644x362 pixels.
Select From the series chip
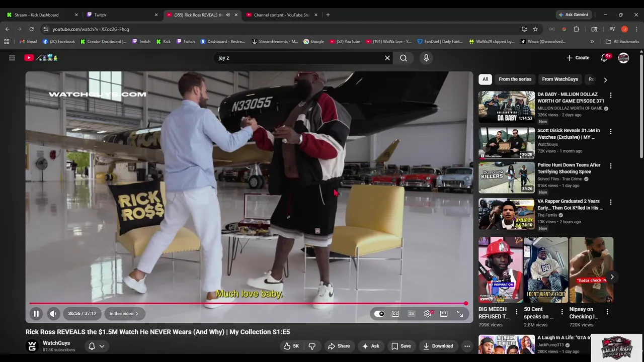pos(515,79)
